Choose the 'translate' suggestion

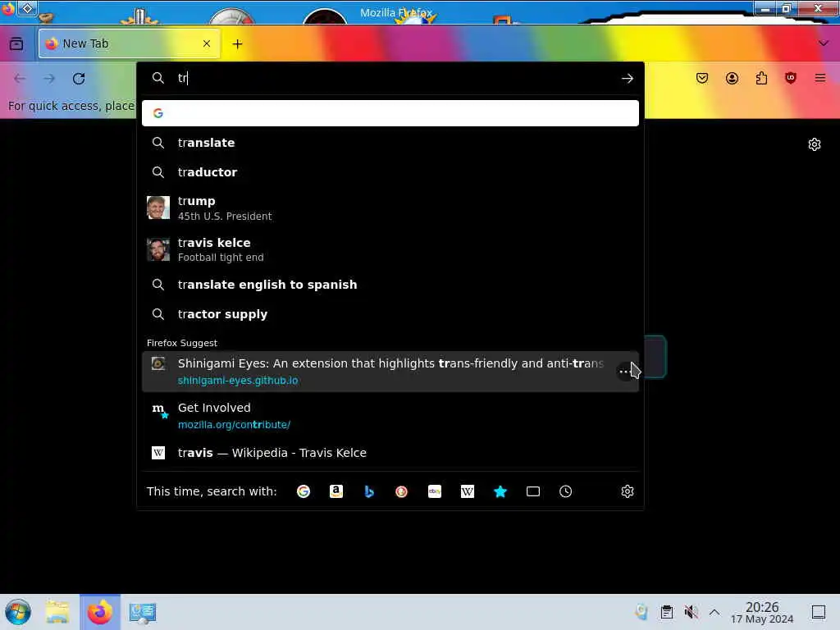point(390,143)
